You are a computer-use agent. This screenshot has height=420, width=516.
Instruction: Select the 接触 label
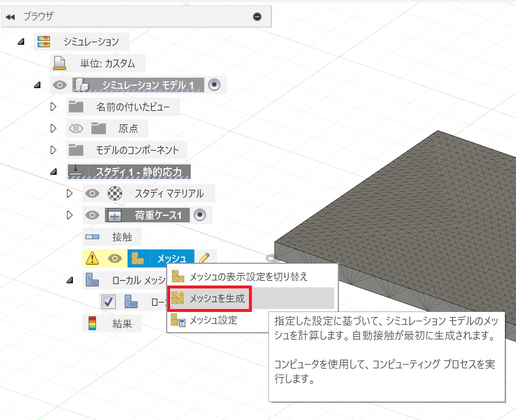pos(122,237)
